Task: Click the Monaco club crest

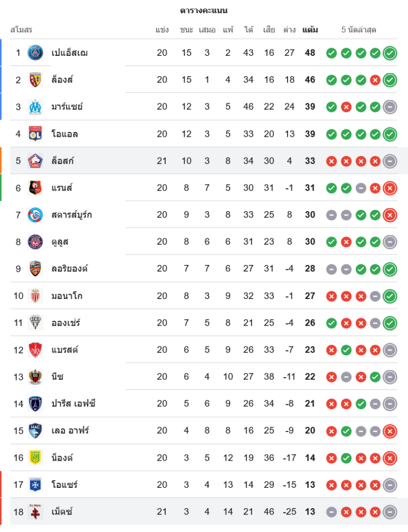Action: pyautogui.click(x=35, y=296)
